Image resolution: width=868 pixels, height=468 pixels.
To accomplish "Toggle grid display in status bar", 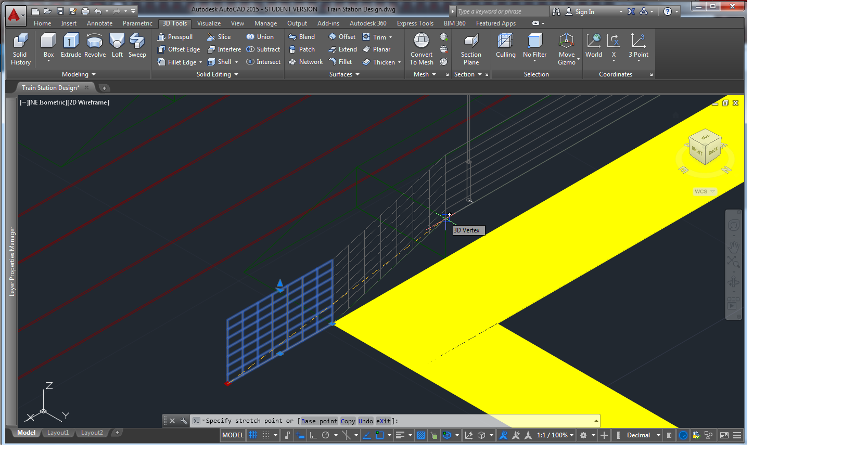I will 253,435.
